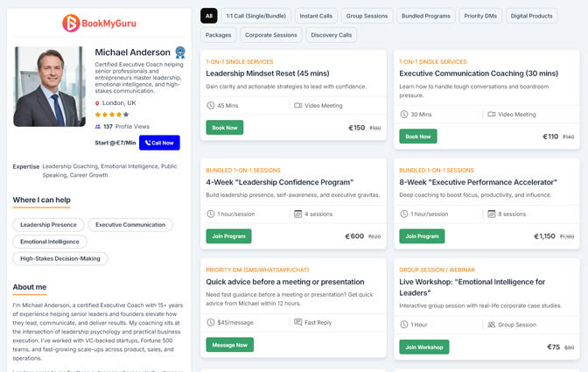Click the BookMyGuru logo

click(94, 24)
